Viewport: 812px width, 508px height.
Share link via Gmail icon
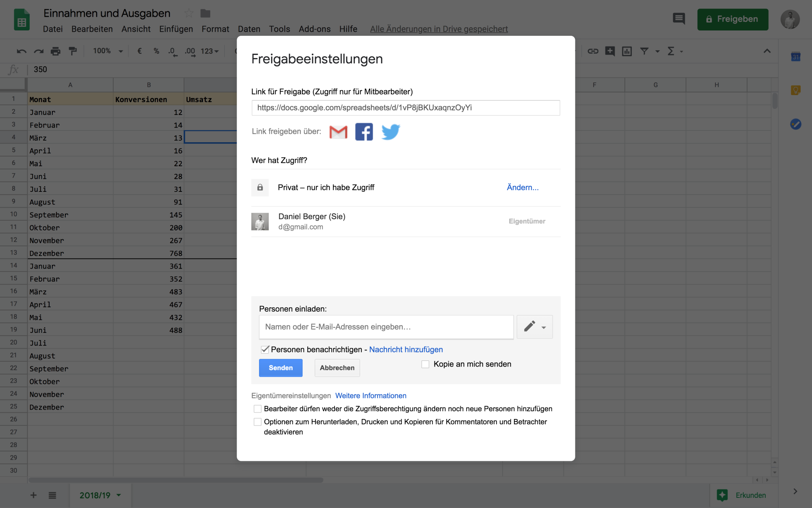(338, 132)
